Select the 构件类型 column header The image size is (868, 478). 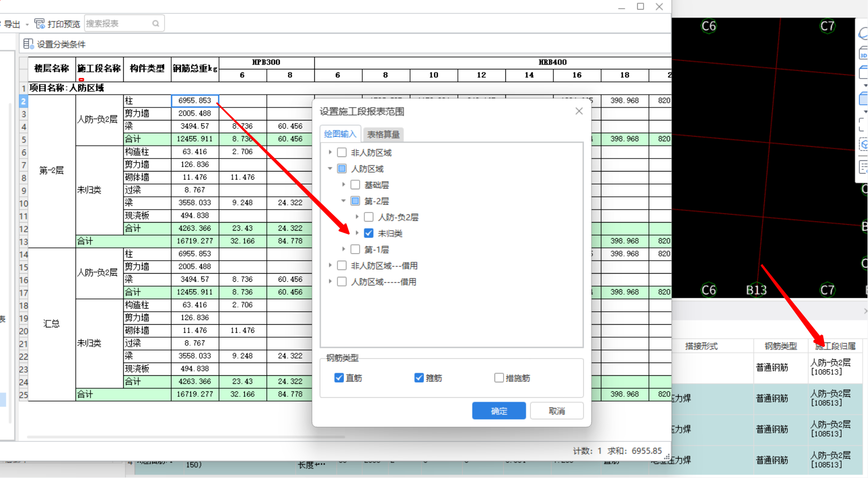point(147,69)
